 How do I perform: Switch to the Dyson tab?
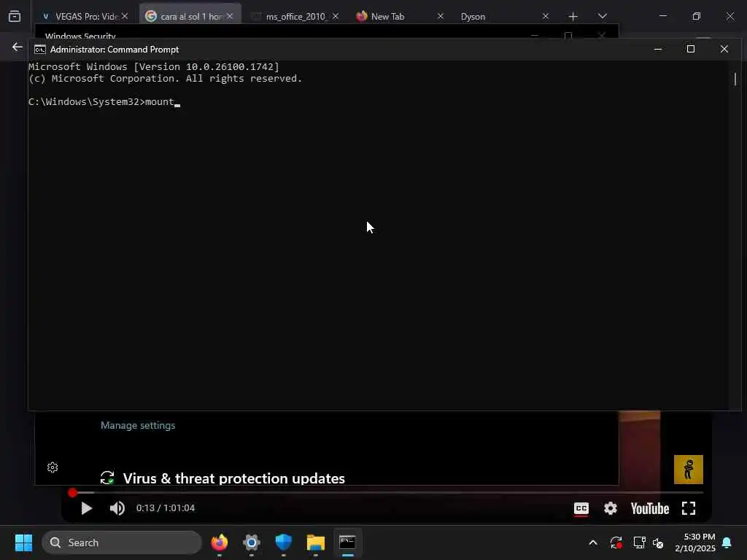coord(505,16)
